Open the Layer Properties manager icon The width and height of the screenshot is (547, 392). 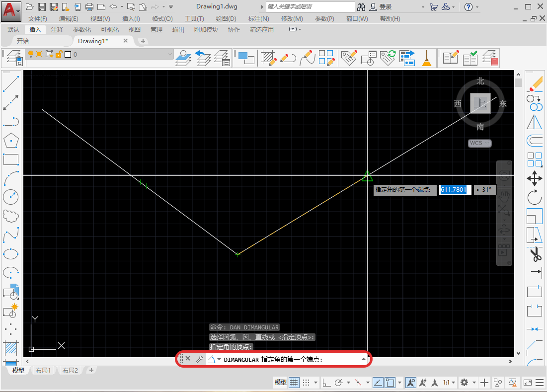pos(13,58)
